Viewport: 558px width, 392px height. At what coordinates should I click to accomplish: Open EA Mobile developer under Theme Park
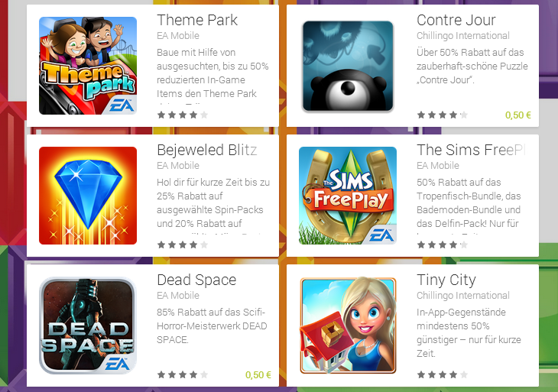[178, 36]
